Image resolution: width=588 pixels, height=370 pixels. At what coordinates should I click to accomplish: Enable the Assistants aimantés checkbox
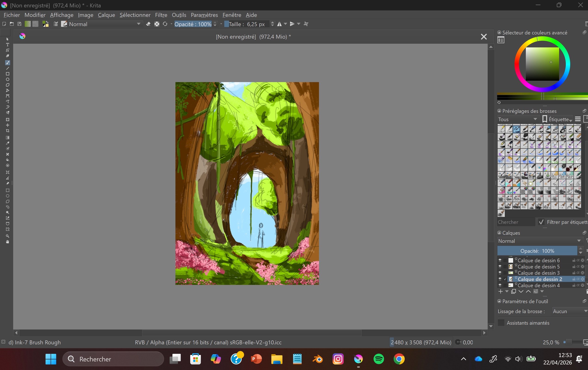pos(501,323)
